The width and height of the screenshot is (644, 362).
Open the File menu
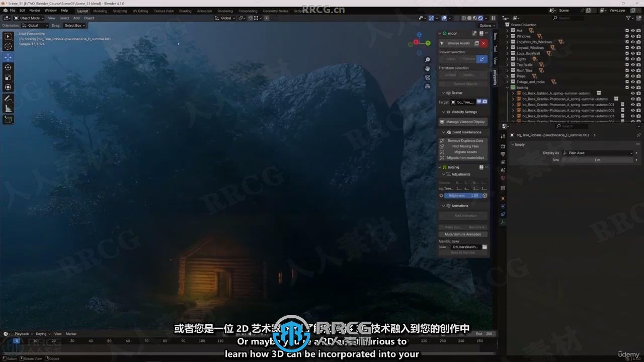coord(12,11)
